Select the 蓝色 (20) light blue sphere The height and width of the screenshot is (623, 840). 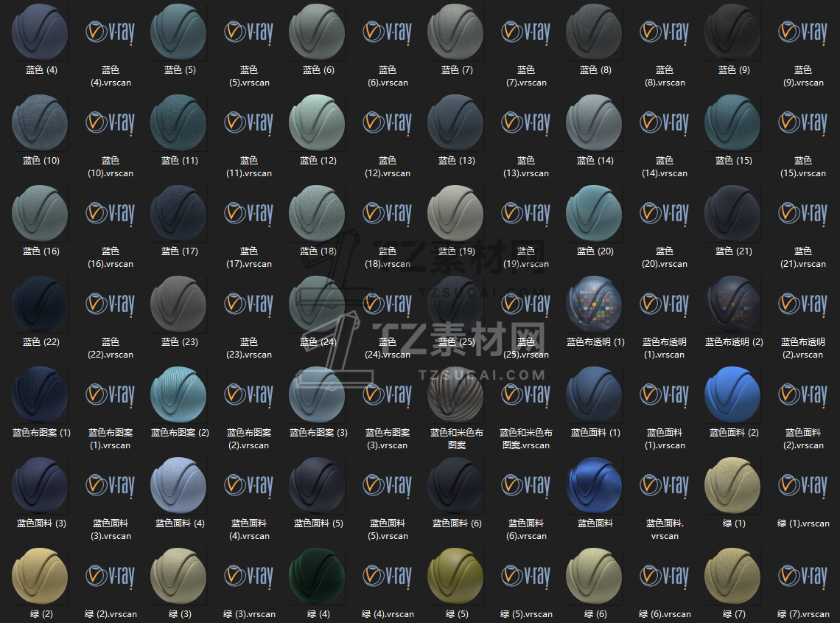pyautogui.click(x=595, y=213)
